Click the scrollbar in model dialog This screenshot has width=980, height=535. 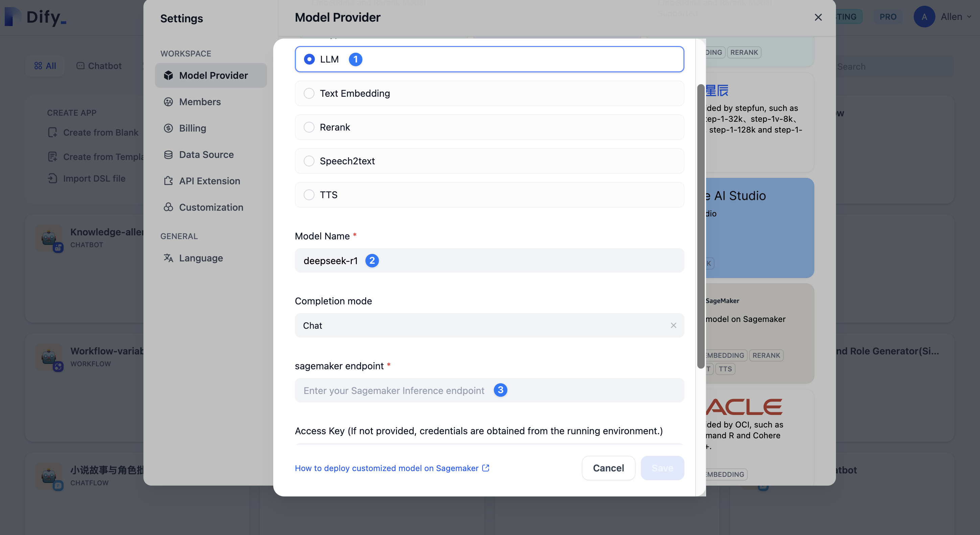click(700, 226)
